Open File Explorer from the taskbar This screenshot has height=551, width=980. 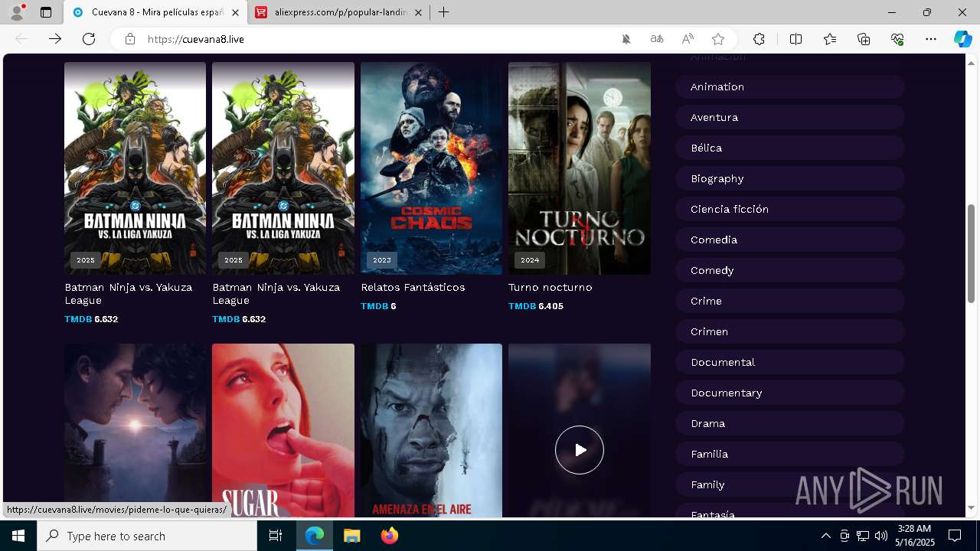click(351, 536)
